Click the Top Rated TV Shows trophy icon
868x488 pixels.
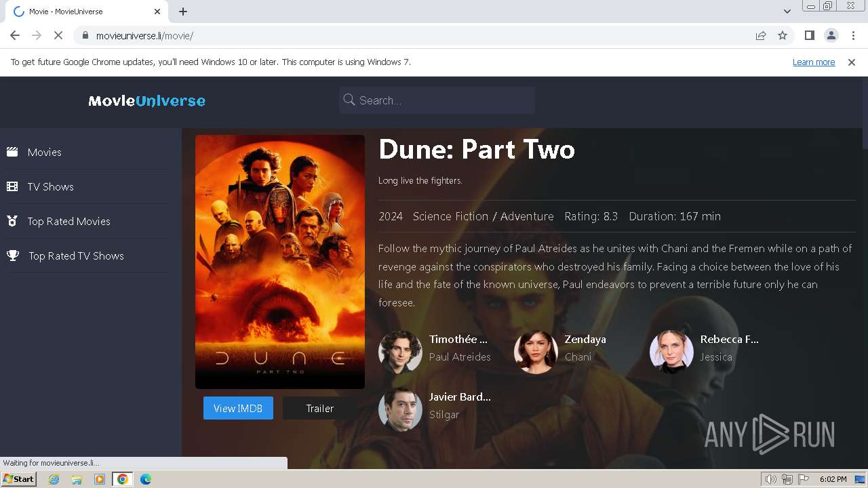13,256
